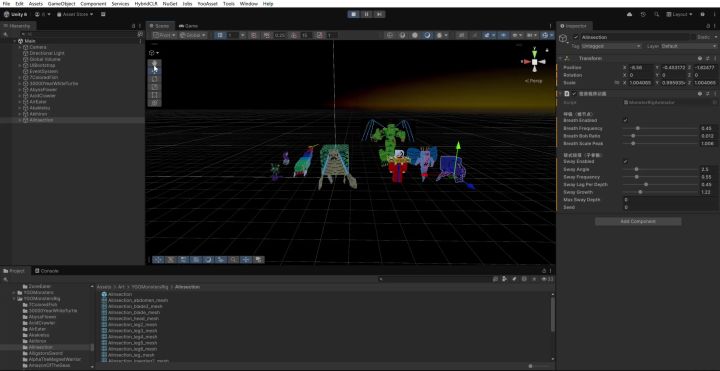
Task: Open the Package Manager icon beside Asset Store
Action: pyautogui.click(x=103, y=14)
